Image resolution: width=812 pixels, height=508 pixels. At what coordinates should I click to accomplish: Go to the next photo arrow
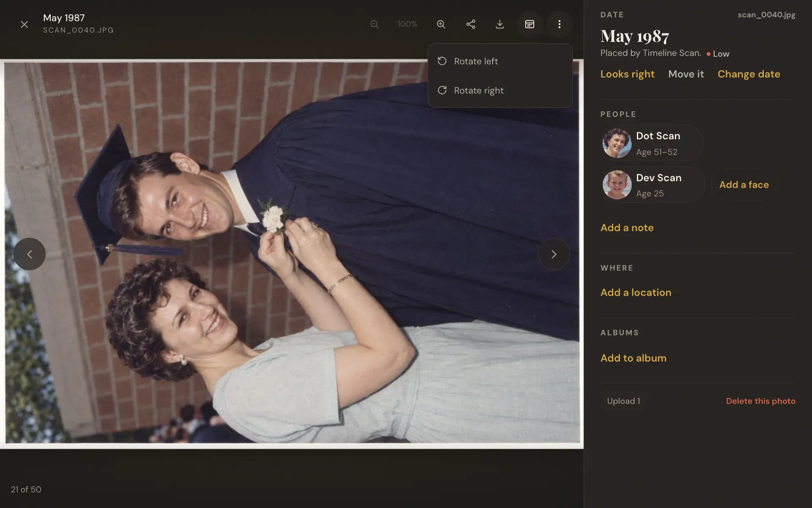click(554, 254)
